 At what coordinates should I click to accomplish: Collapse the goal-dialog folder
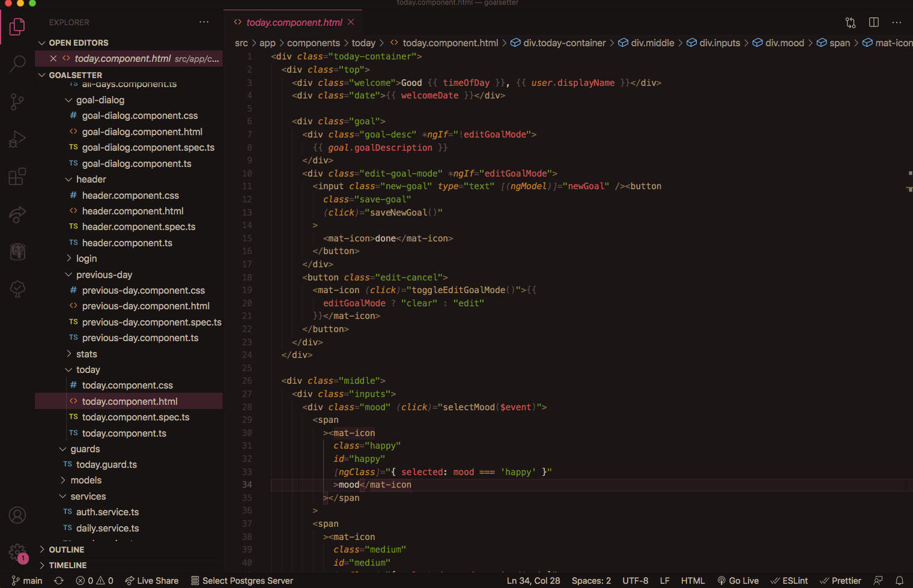pos(100,100)
